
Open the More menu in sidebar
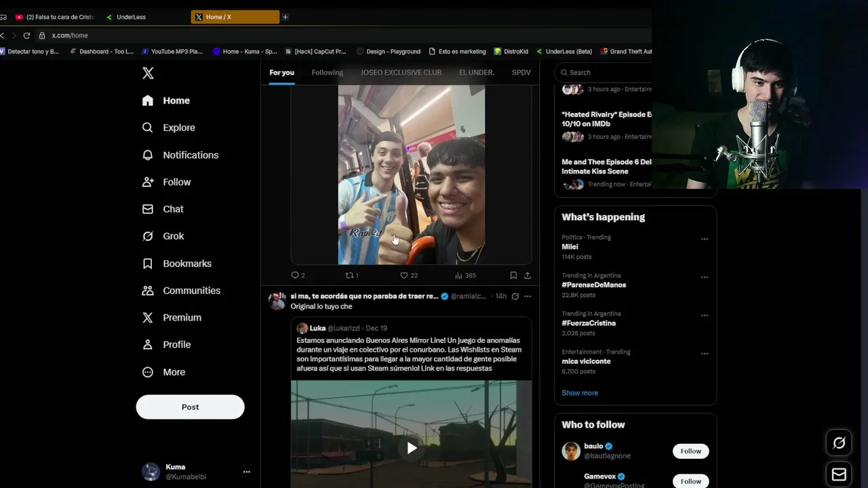tap(163, 371)
